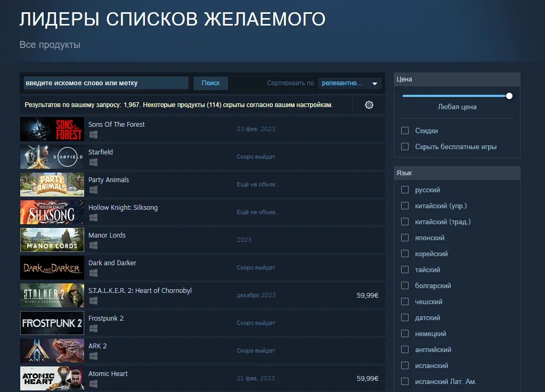Open Manor Lords capsule image

click(52, 240)
